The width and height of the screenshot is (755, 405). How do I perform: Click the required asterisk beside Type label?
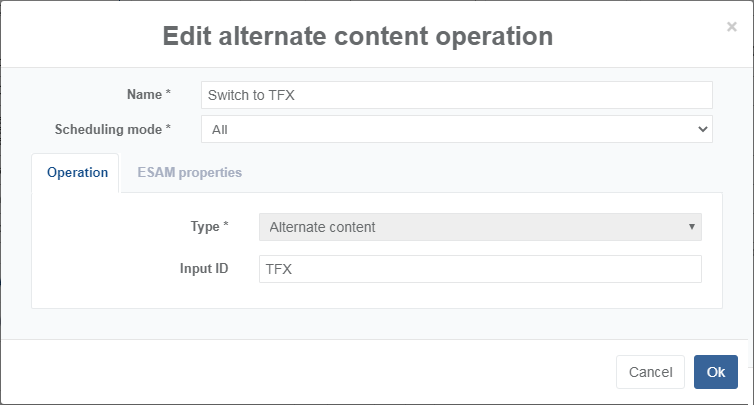click(225, 225)
